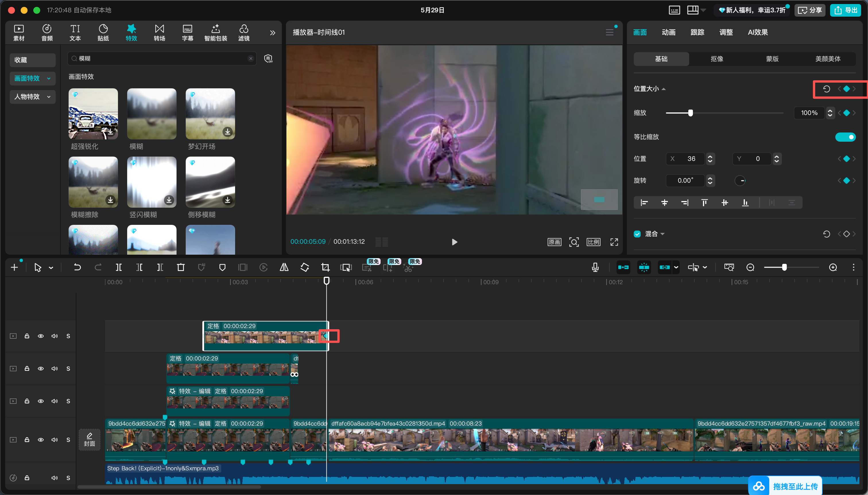Delete selected clip with trash icon
Image resolution: width=868 pixels, height=495 pixels.
[x=181, y=268]
